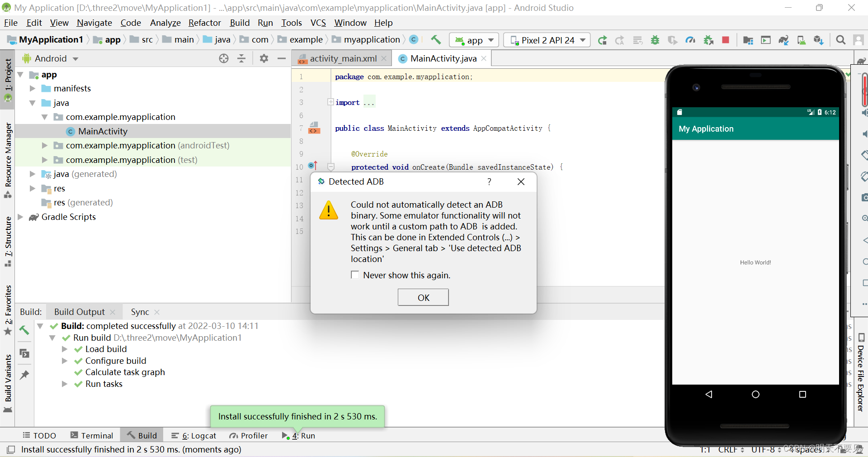
Task: Click the hammer icon in Build panel
Action: click(x=24, y=330)
